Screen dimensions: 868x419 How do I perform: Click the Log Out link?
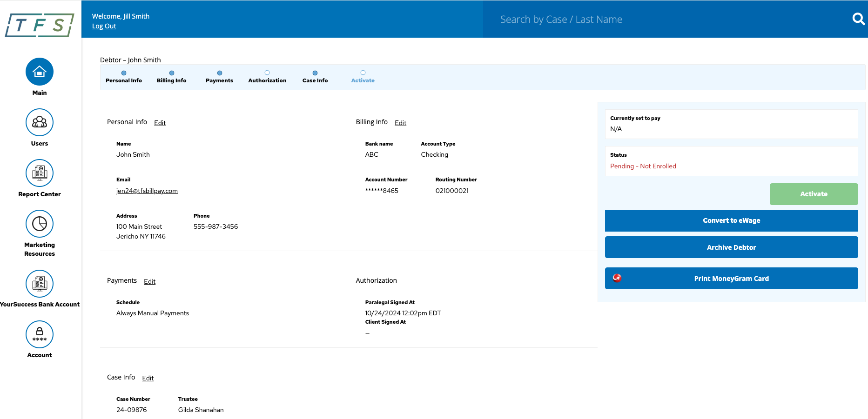[104, 26]
